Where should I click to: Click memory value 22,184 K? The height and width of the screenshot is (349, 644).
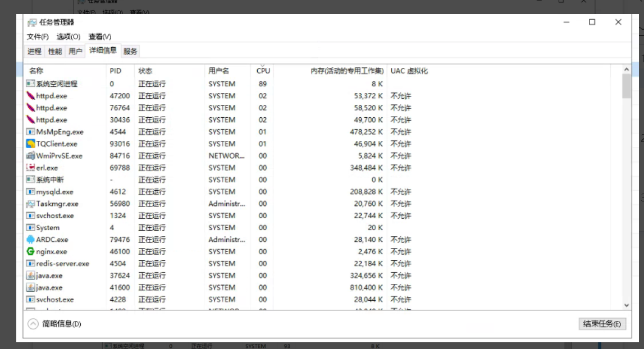(x=368, y=264)
